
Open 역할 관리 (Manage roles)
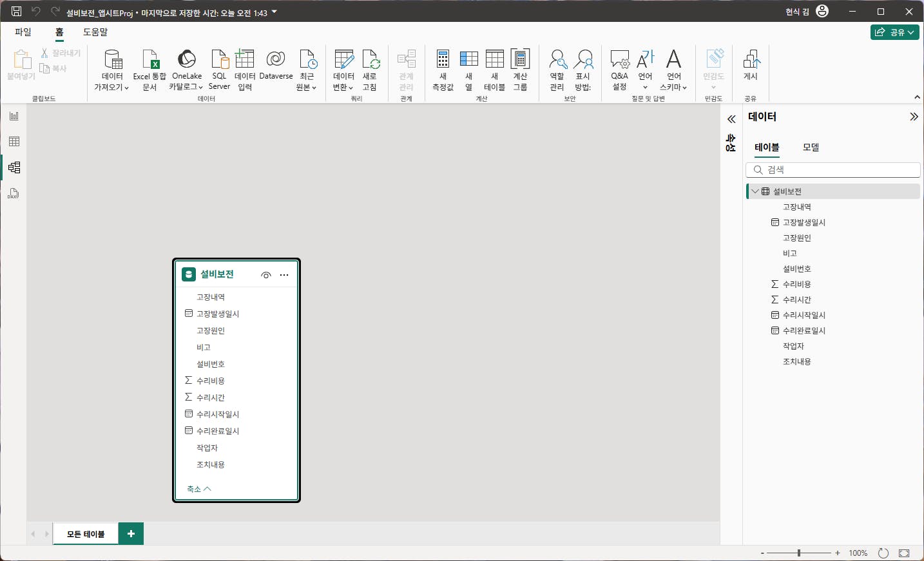pyautogui.click(x=557, y=70)
